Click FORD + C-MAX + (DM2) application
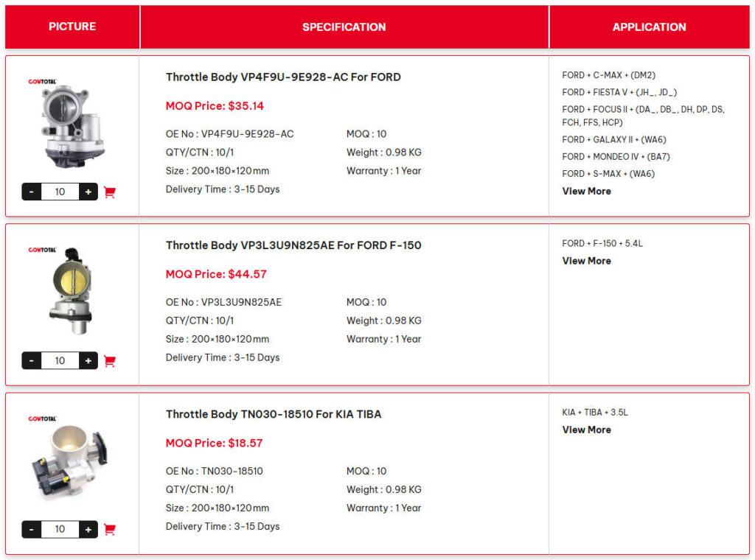The height and width of the screenshot is (560, 755). pyautogui.click(x=608, y=75)
